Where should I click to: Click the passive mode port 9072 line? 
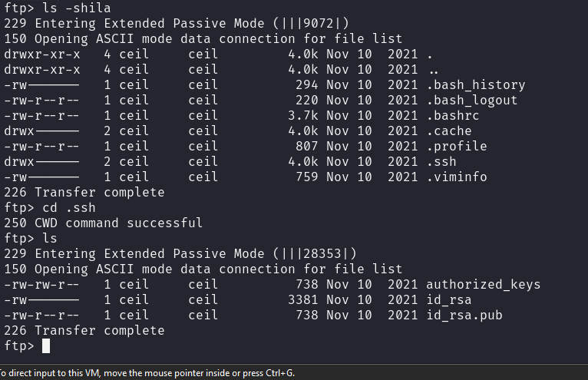180,24
